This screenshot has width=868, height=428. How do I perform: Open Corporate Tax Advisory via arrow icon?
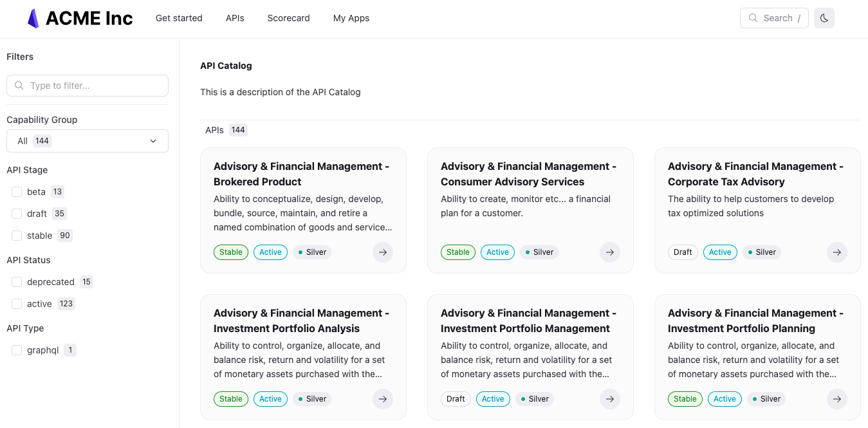(837, 252)
